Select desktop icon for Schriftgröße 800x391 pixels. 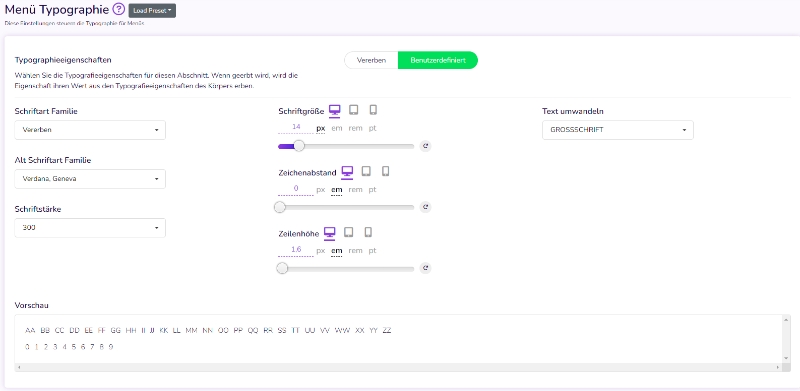pos(334,110)
